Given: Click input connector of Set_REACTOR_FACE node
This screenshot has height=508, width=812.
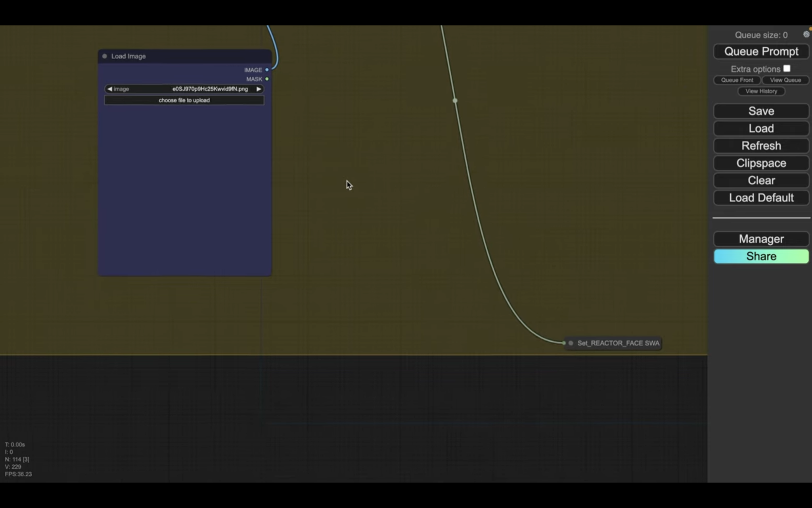Looking at the screenshot, I should [x=564, y=343].
